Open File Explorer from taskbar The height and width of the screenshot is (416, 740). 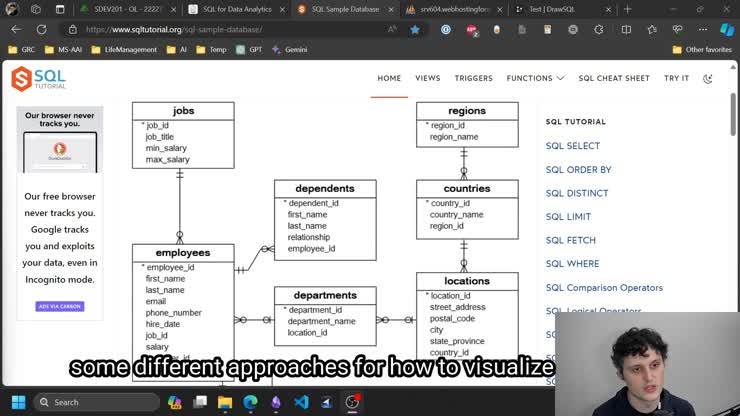pos(225,402)
